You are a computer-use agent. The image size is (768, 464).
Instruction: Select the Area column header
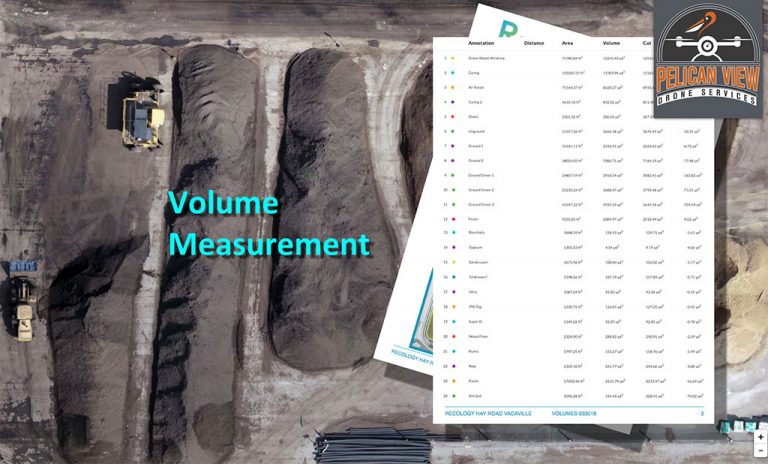[x=567, y=43]
